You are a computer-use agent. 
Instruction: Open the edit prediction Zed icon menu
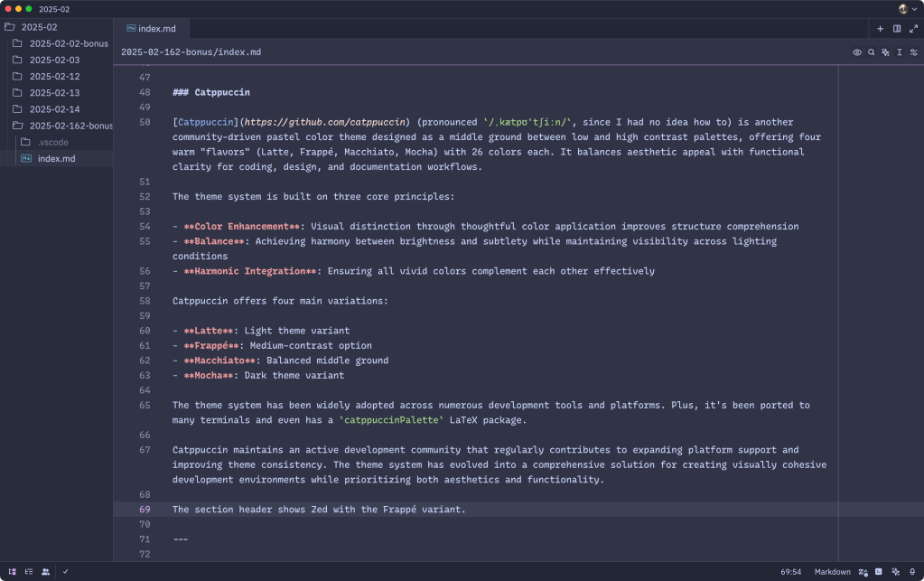(863, 571)
